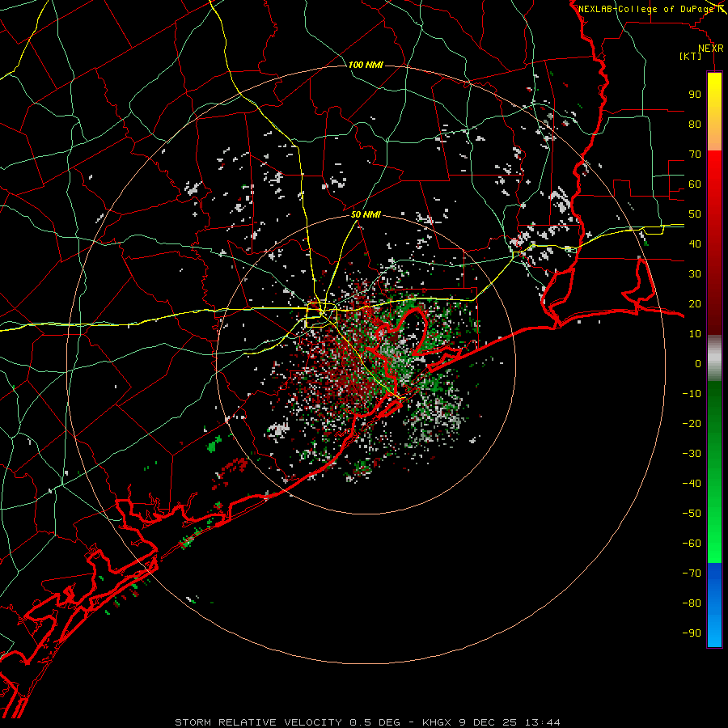
Task: Click the "NEXLAB-College of DuPage" header text
Action: [x=645, y=9]
